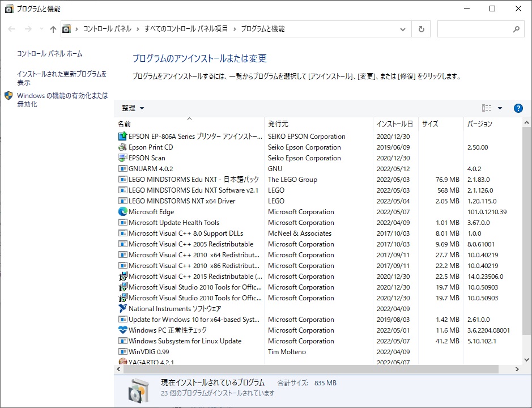Select Microsoft Visual C++ 8.0 Support DLLs
This screenshot has height=408, width=532.
[186, 233]
